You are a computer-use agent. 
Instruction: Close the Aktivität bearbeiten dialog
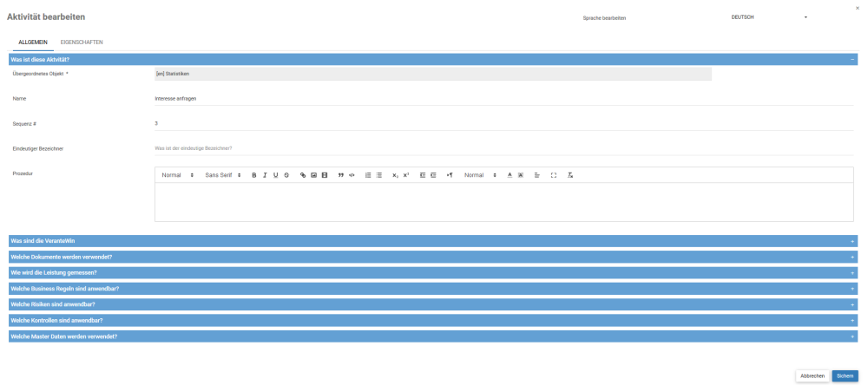tap(858, 8)
